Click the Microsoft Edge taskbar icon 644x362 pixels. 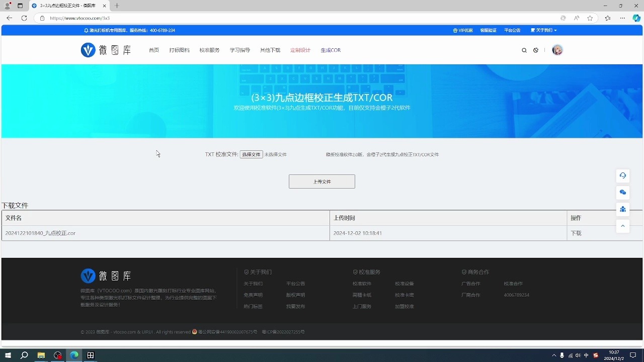[74, 355]
